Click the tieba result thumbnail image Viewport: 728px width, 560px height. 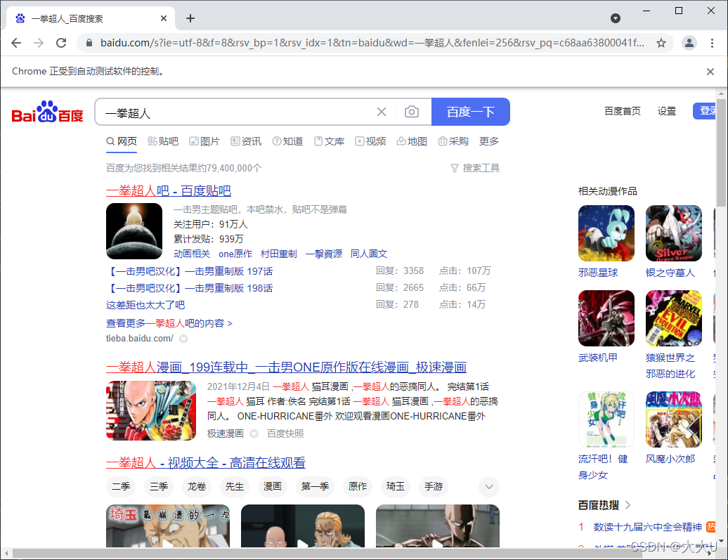[x=134, y=231]
